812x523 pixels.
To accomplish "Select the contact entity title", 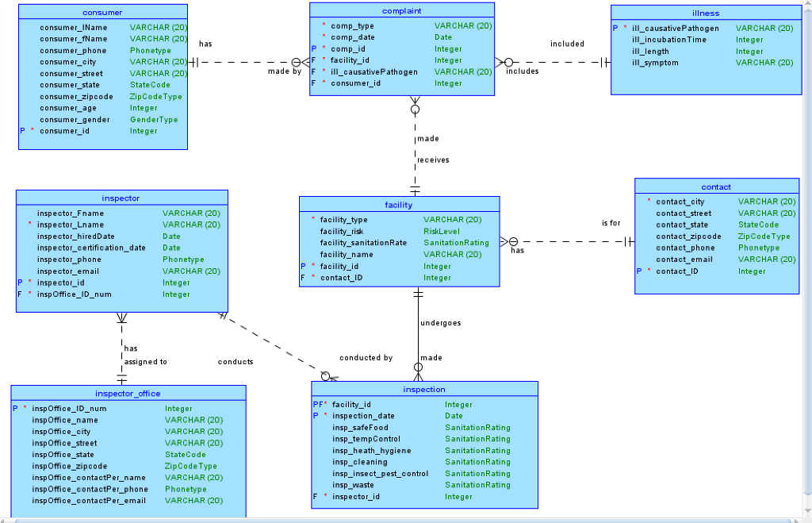I will (716, 187).
